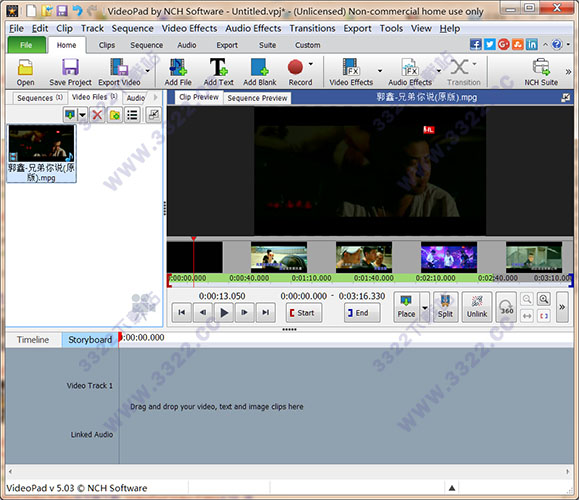Open a project with the Open icon

pos(25,72)
